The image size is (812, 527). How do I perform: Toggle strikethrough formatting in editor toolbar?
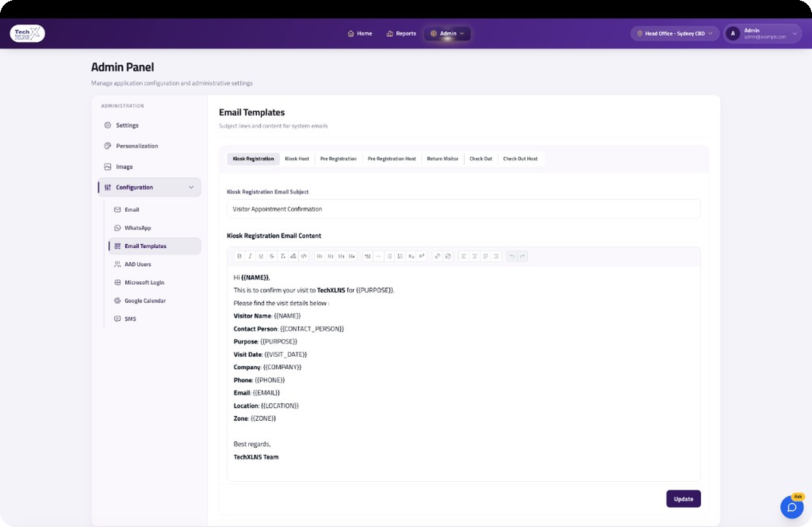click(x=272, y=256)
